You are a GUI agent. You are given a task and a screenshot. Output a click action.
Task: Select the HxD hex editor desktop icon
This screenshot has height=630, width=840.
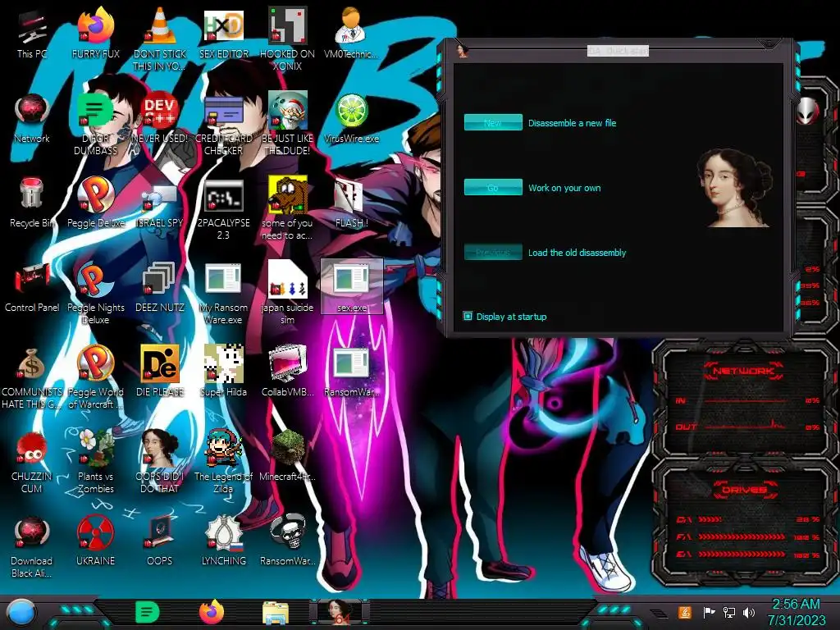click(x=223, y=25)
